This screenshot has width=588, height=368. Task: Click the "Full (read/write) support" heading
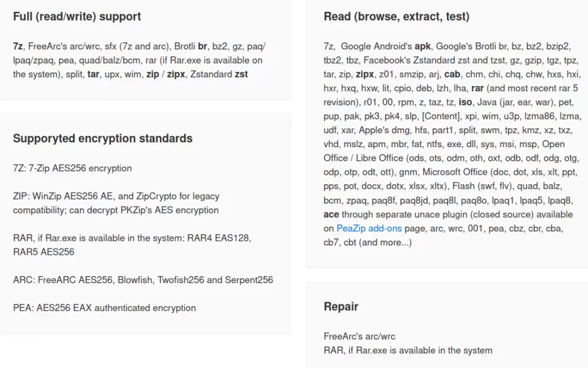pyautogui.click(x=77, y=16)
